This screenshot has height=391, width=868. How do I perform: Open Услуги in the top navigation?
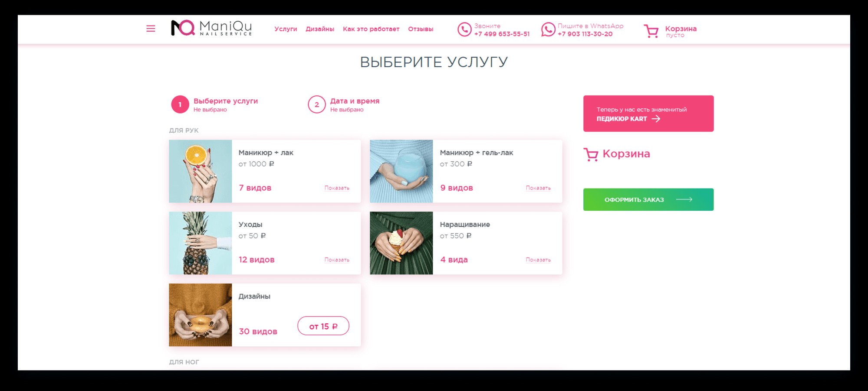[286, 29]
